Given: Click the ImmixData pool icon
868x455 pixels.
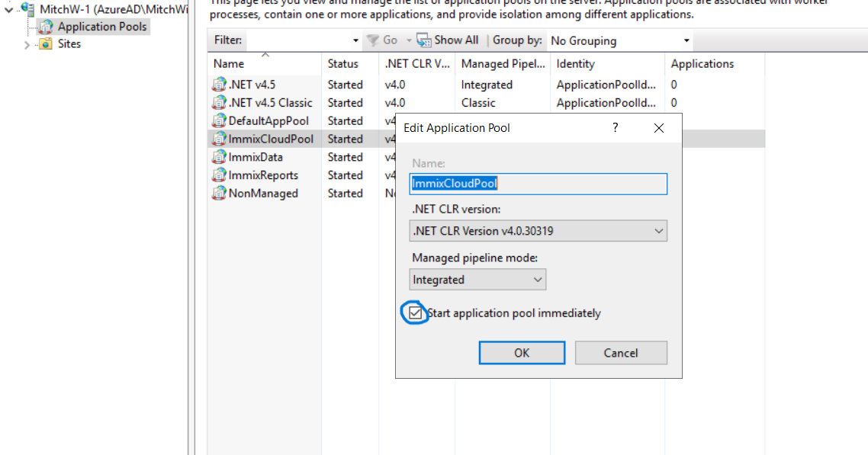Looking at the screenshot, I should tap(219, 157).
